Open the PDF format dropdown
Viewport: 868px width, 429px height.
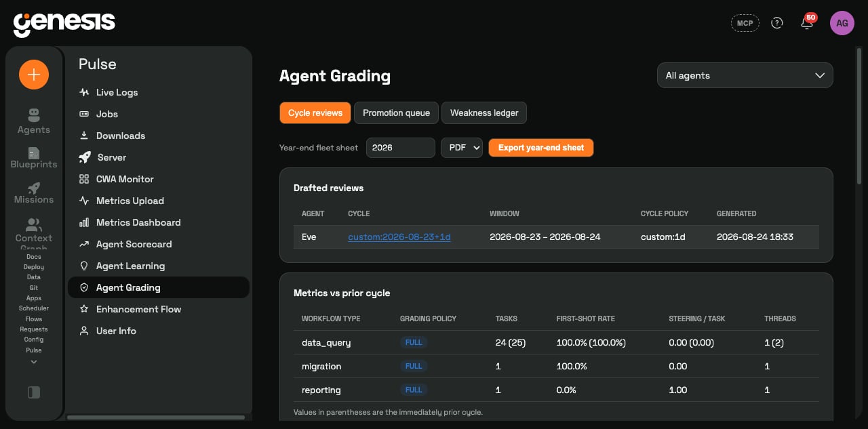point(461,147)
